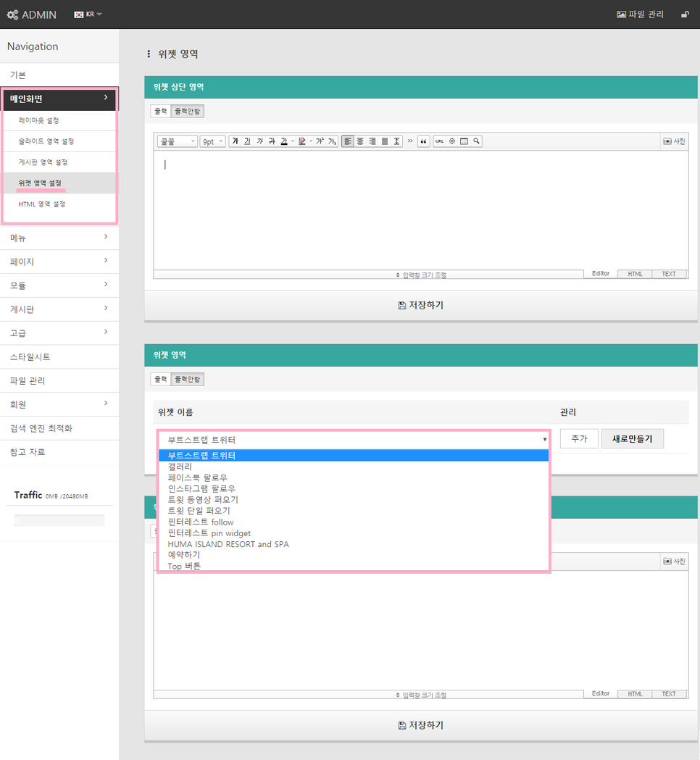Screen dimensions: 700x760
Task: Open the background color dropdown arrow
Action: click(x=311, y=141)
